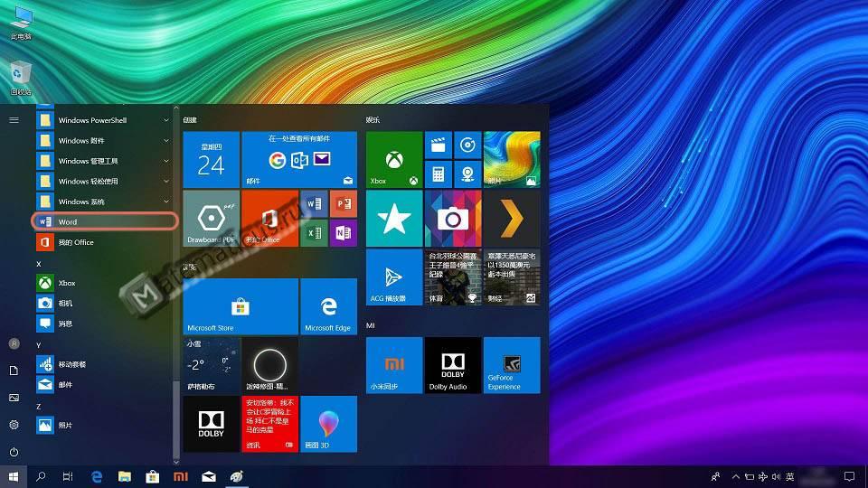The image size is (868, 488).
Task: Open 移动套餐 in the app list
Action: tap(105, 364)
